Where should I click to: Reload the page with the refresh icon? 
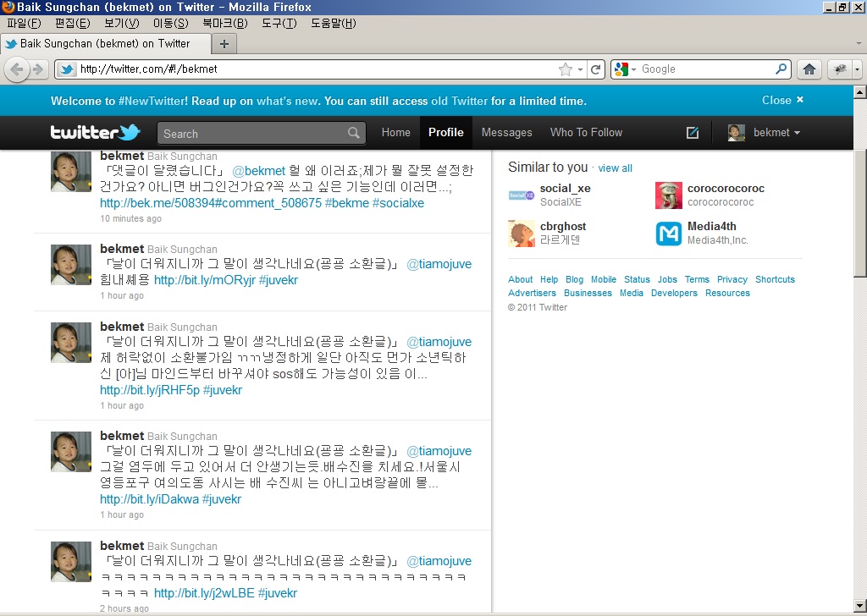point(595,69)
